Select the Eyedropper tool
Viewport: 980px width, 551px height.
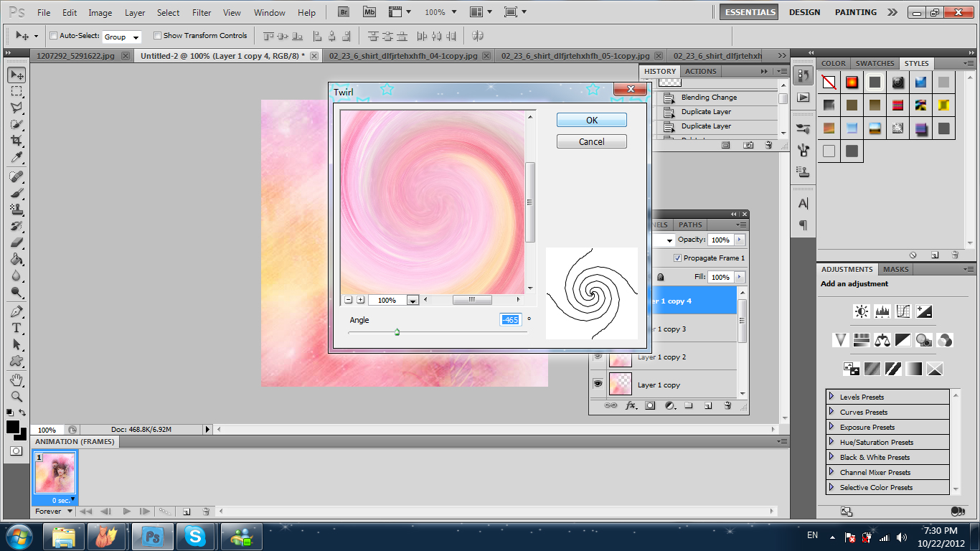click(17, 158)
